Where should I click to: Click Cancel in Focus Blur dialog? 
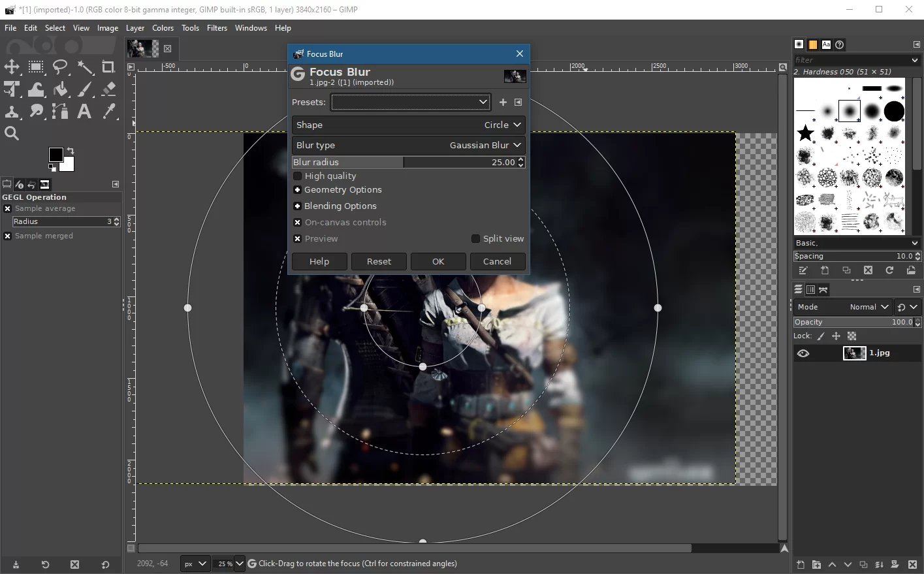point(497,261)
